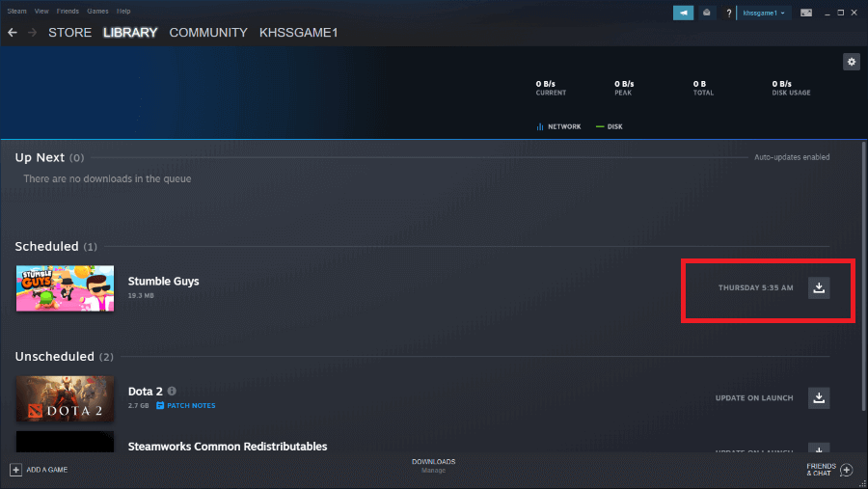Screen dimensions: 868x489
Task: Open the announcements megaphone icon
Action: pyautogui.click(x=683, y=13)
